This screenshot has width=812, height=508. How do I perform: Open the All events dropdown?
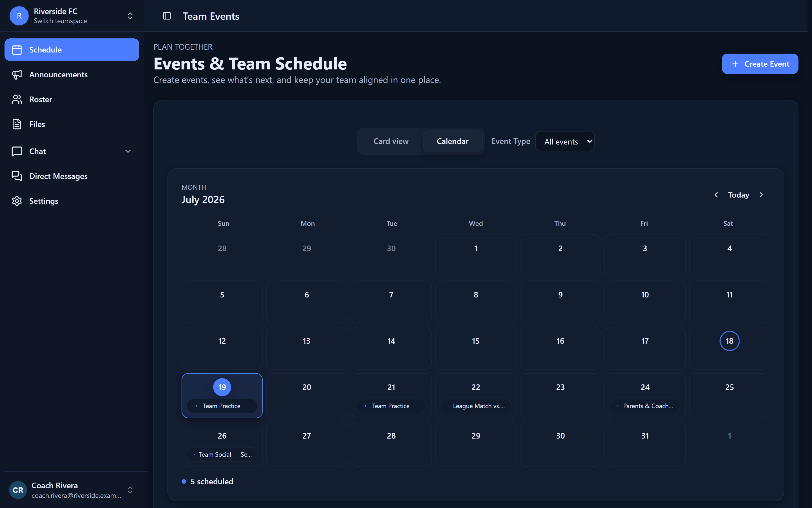(x=565, y=141)
